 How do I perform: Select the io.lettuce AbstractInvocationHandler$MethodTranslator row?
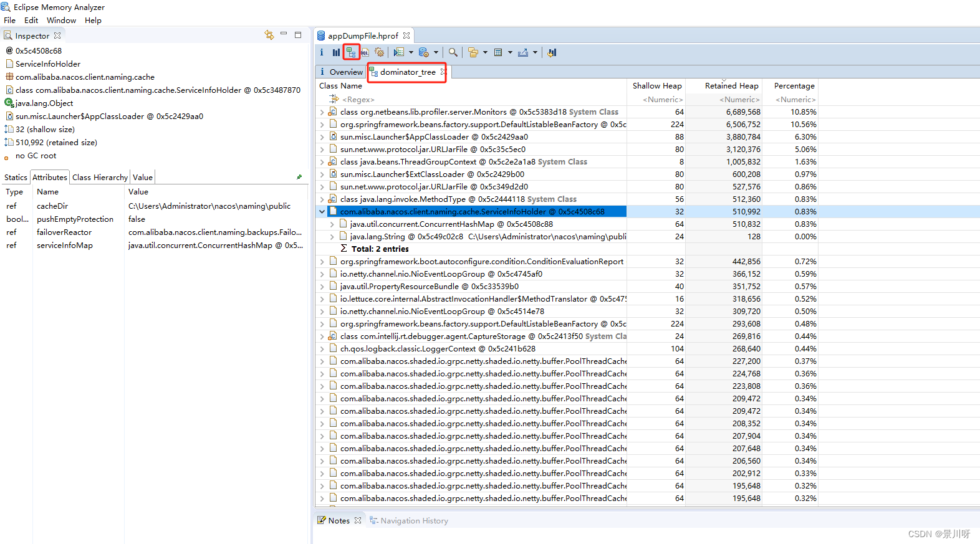point(567,299)
